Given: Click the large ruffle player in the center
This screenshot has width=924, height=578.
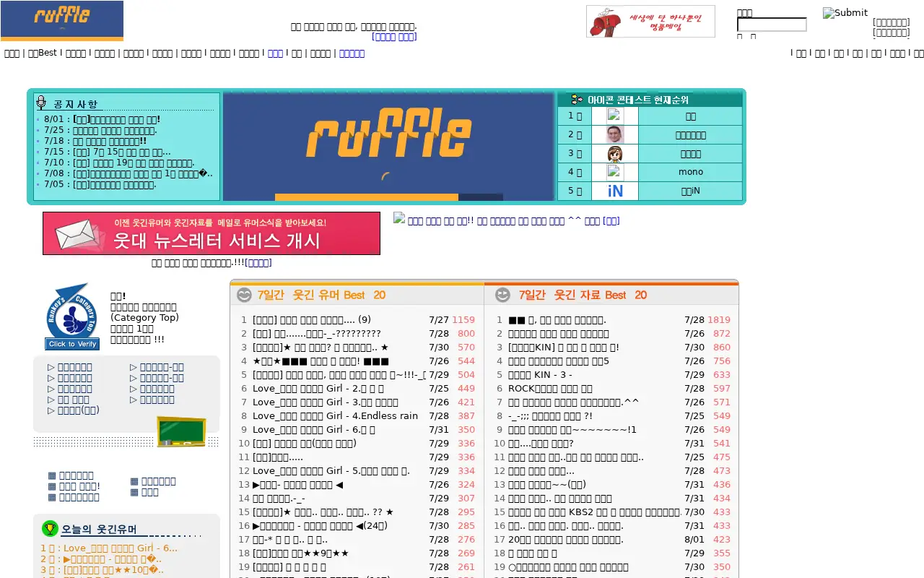Looking at the screenshot, I should point(388,147).
